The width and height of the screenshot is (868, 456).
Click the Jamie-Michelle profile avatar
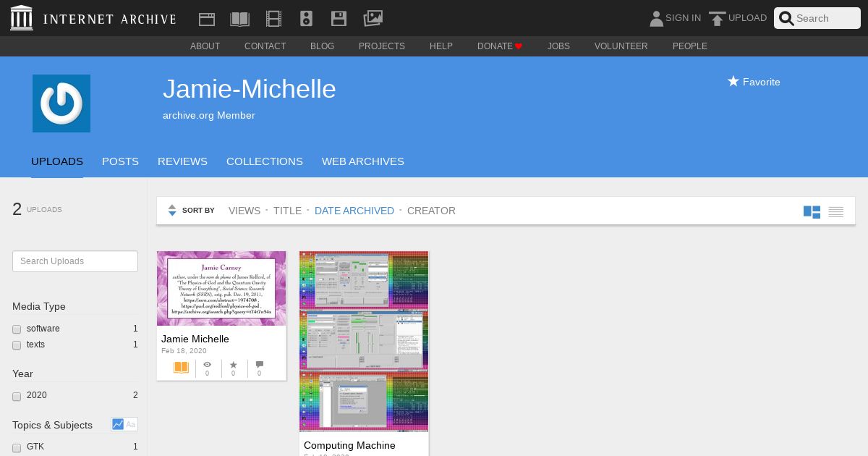[x=61, y=104]
